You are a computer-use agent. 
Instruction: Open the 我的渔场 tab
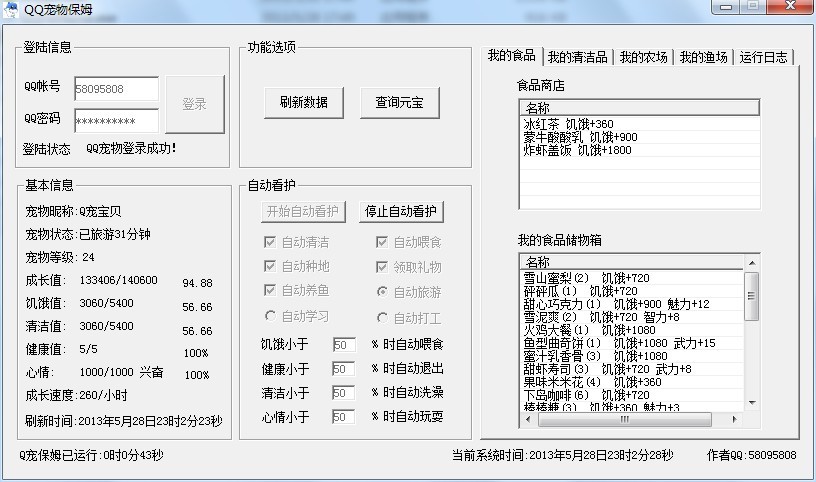(703, 57)
